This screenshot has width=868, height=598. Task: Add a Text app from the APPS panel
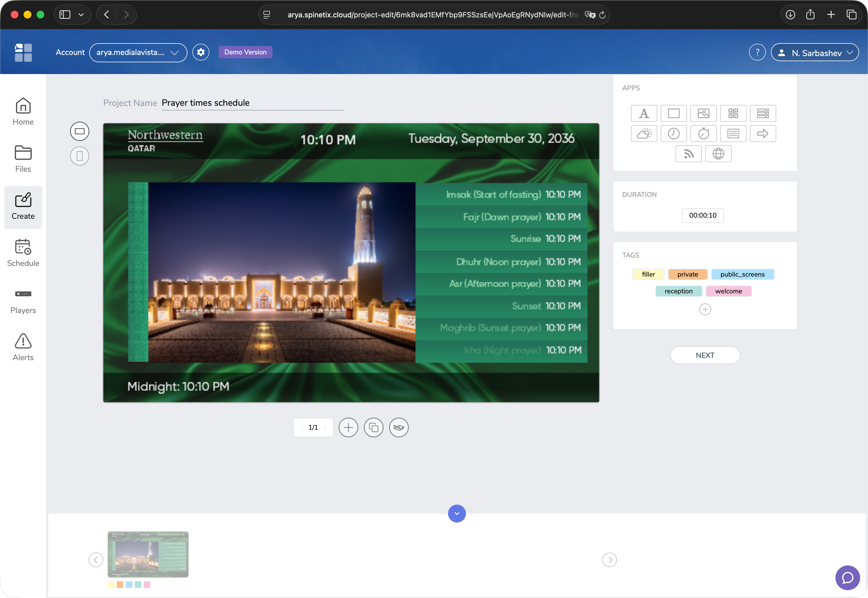coord(644,113)
